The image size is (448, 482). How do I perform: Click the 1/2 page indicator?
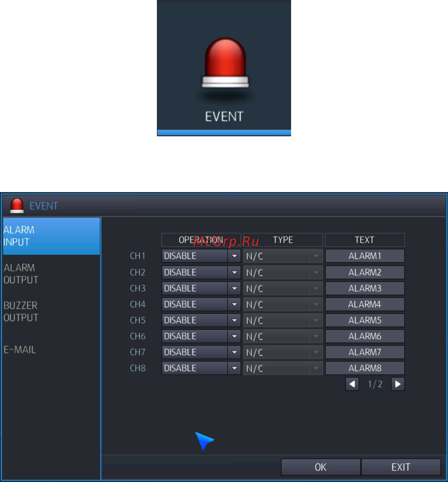click(x=375, y=384)
